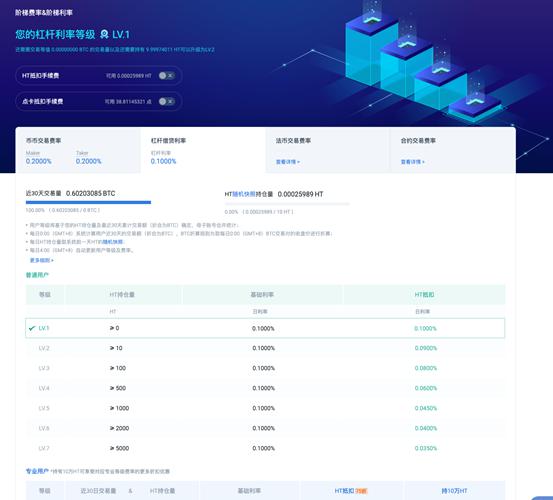Select the LV.7 row label
553x500 pixels.
[44, 449]
